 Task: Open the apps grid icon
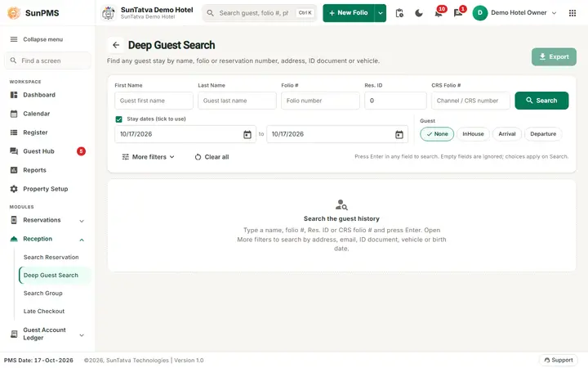coord(572,13)
